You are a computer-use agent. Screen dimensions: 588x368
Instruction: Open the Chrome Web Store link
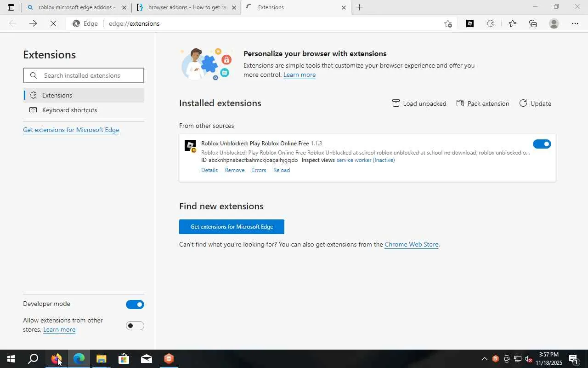tap(411, 245)
